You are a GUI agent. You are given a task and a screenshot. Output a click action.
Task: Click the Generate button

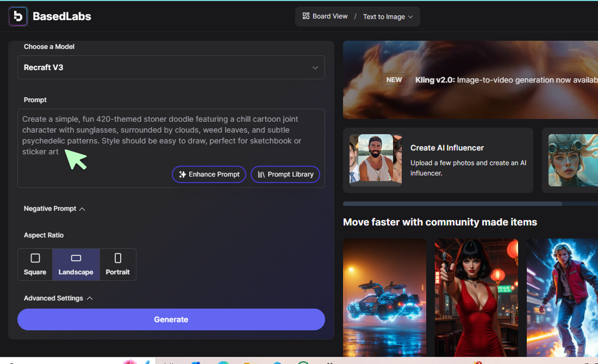click(x=171, y=319)
